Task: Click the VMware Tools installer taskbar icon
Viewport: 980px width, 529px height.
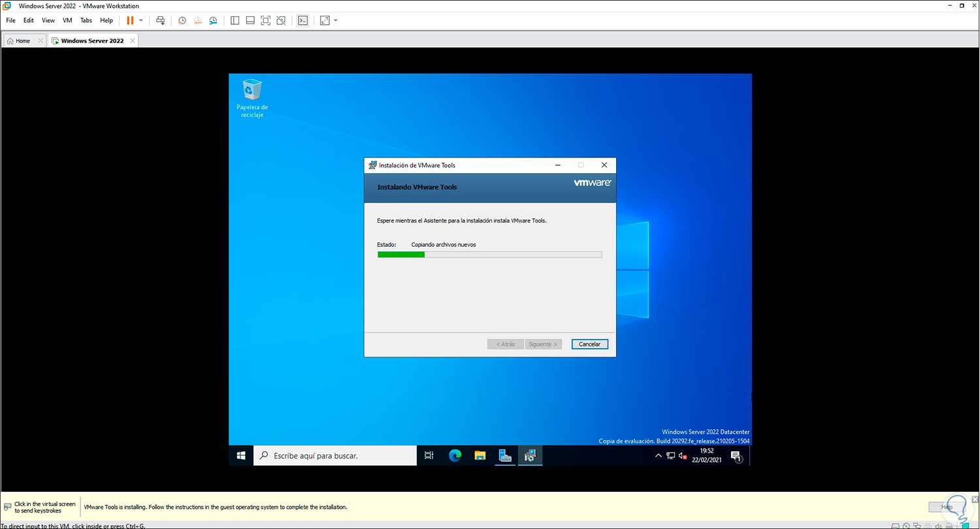Action: [x=530, y=456]
